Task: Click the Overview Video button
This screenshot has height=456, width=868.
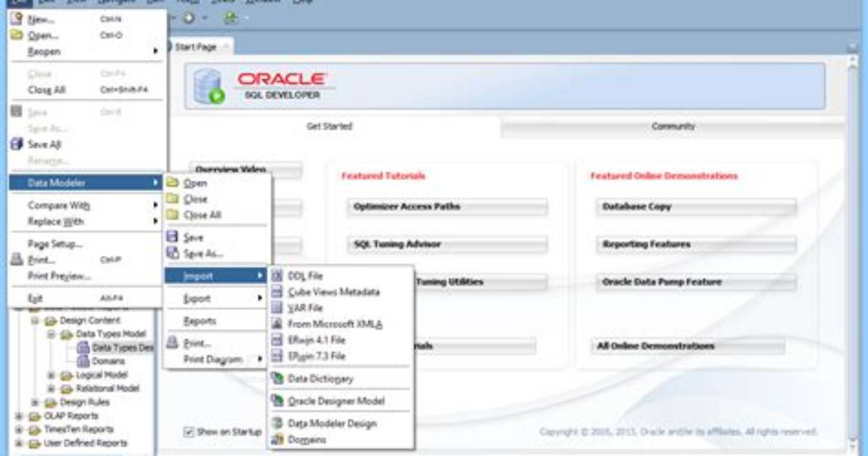Action: (245, 169)
